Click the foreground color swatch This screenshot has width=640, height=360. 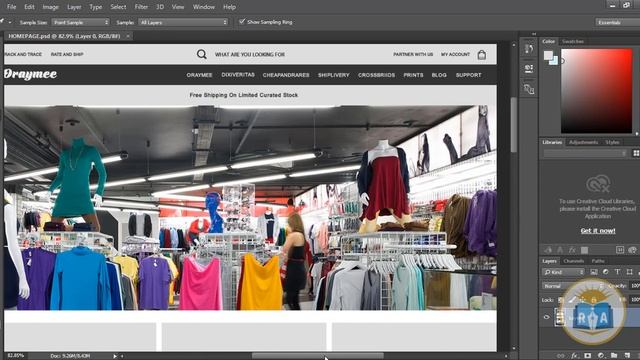pyautogui.click(x=548, y=55)
